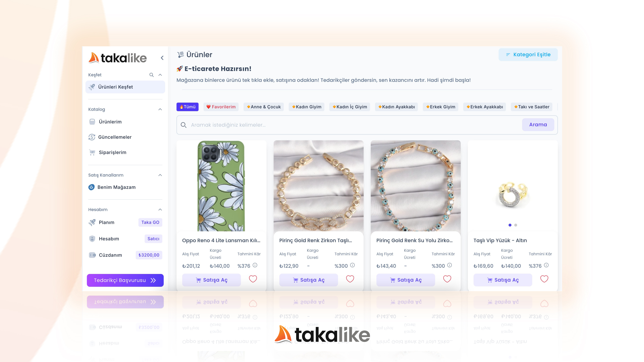Favorite the Oppo Reno 4 Lite case

click(253, 279)
